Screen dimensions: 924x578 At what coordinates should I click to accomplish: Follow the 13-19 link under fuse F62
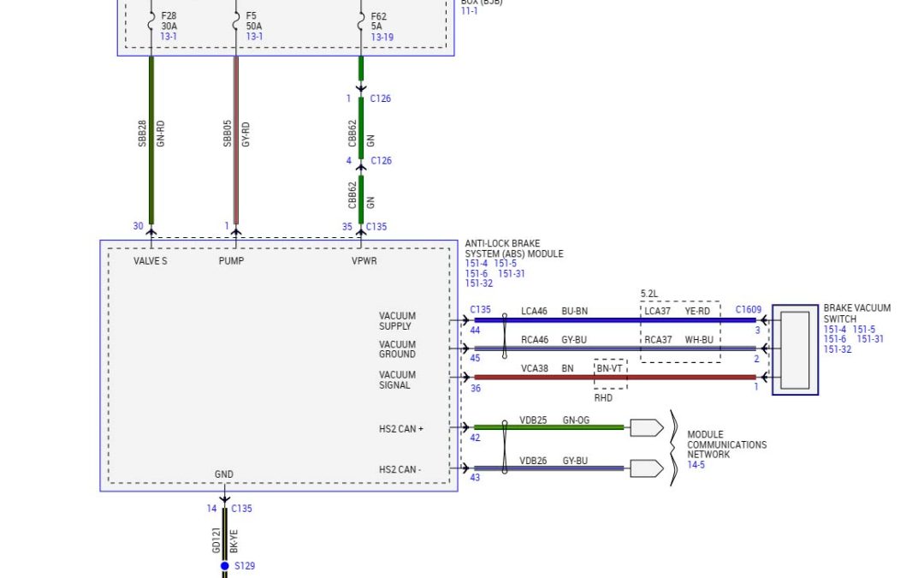[x=382, y=37]
